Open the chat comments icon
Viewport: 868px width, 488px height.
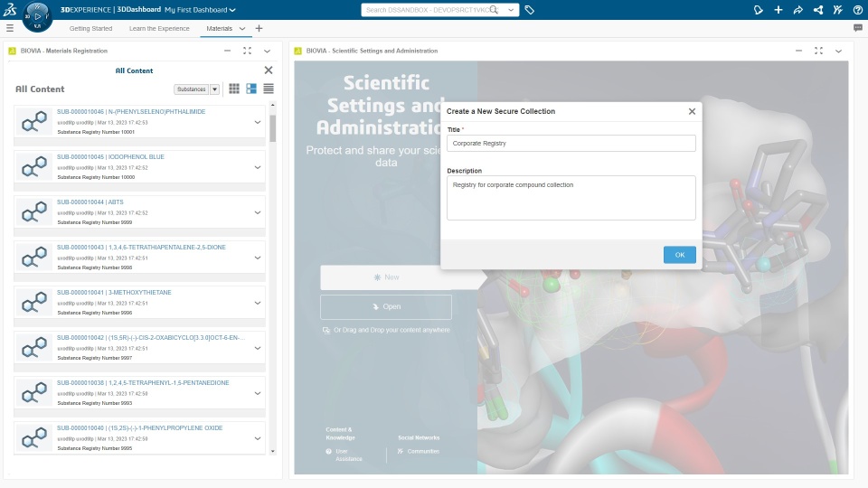coord(857,28)
